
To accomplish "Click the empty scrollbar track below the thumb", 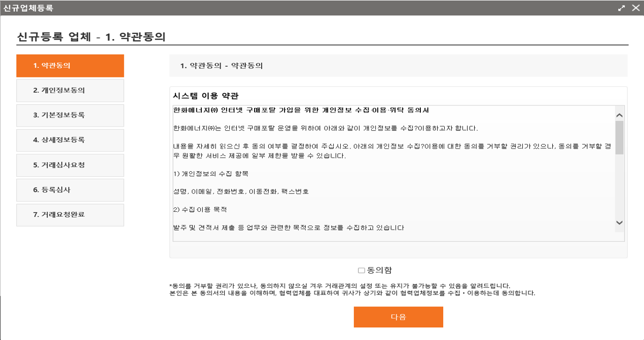I will (x=619, y=187).
